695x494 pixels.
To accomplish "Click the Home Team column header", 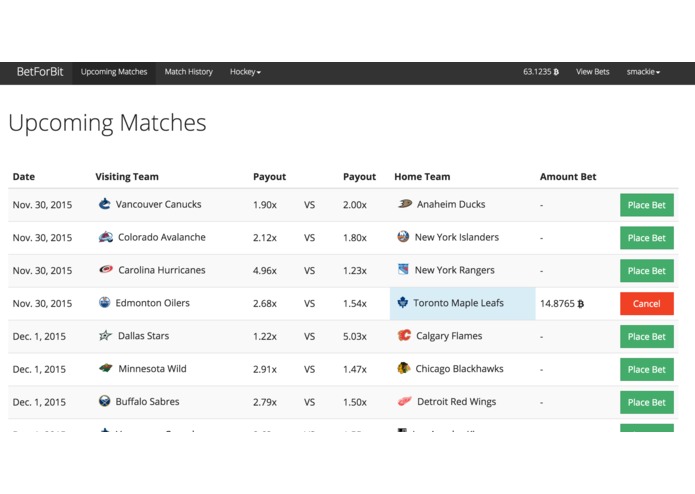I will point(422,177).
